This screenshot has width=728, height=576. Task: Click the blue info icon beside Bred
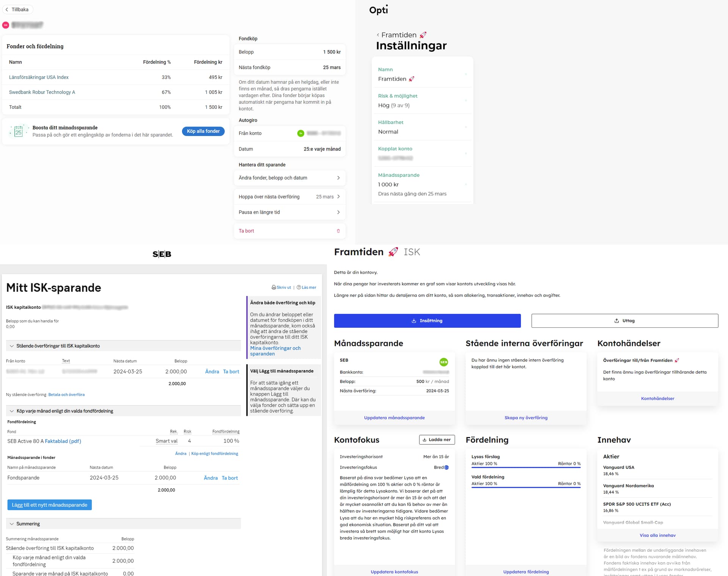tap(446, 468)
